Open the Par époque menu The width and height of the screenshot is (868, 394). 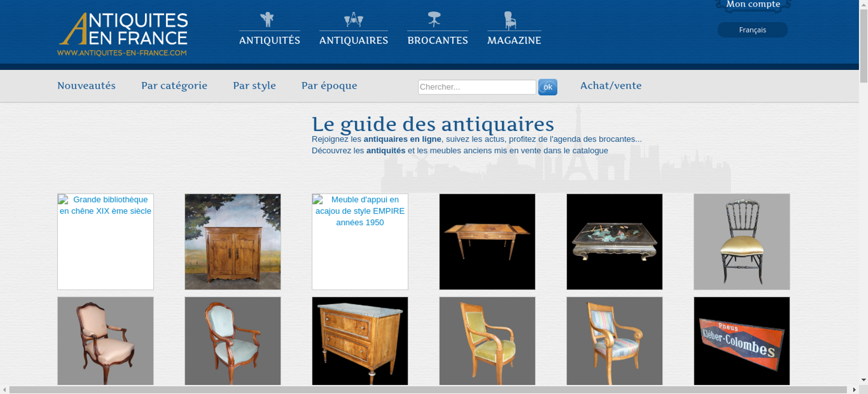click(329, 85)
